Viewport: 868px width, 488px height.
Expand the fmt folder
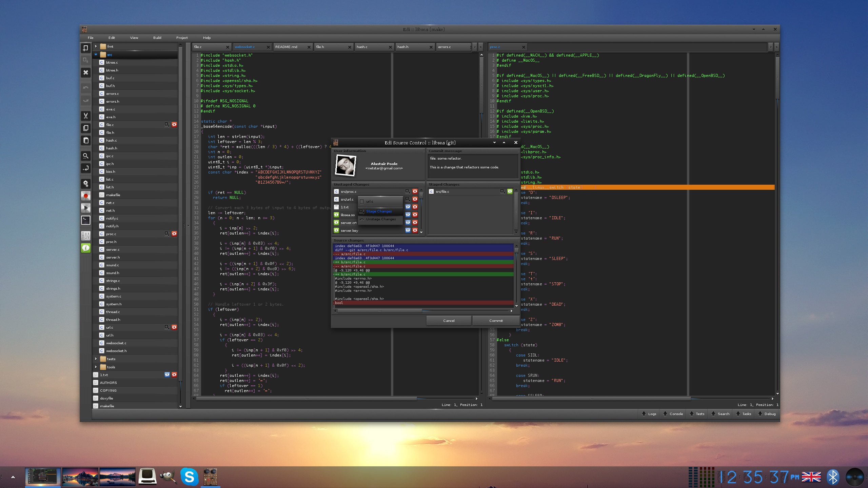pyautogui.click(x=96, y=46)
